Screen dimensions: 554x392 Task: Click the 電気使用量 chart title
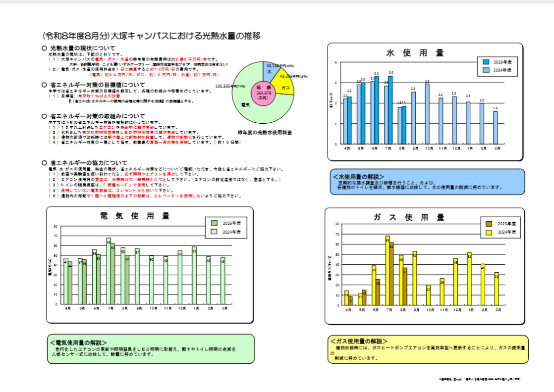click(x=135, y=216)
